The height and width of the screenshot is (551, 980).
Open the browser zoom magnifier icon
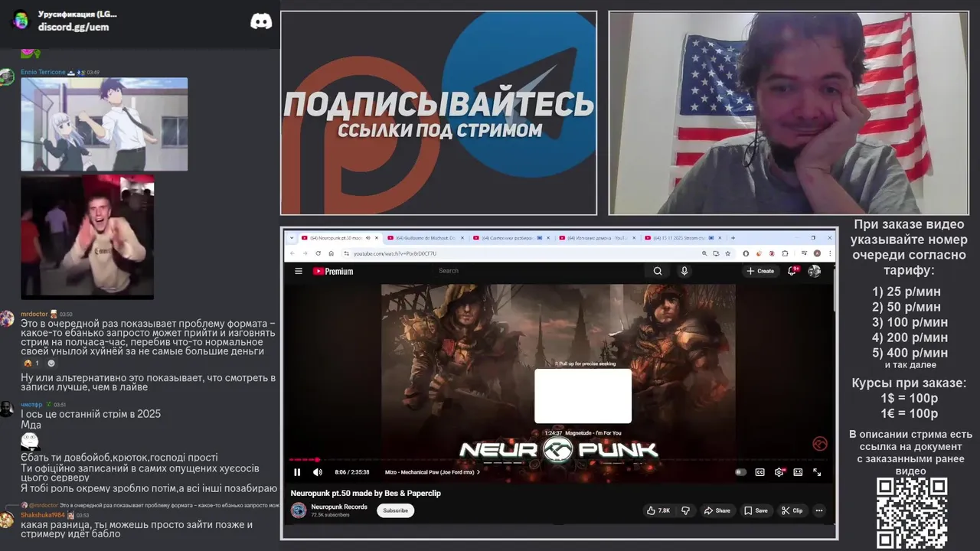tap(704, 253)
